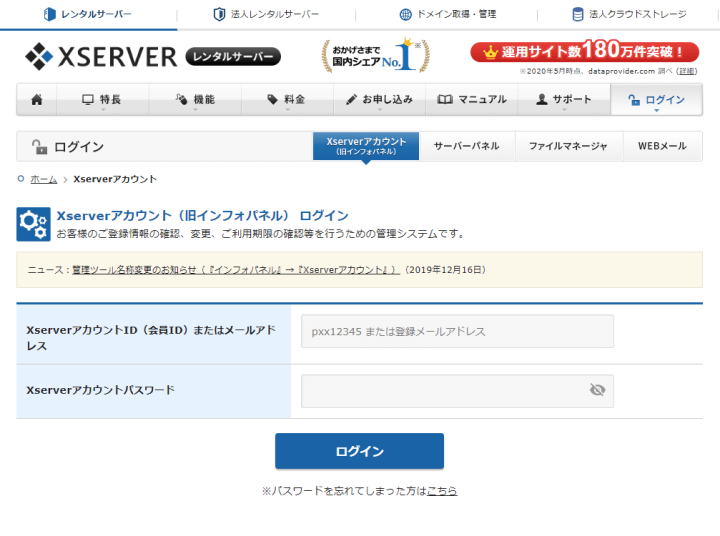
Task: Open the 料金 menu
Action: 287,99
